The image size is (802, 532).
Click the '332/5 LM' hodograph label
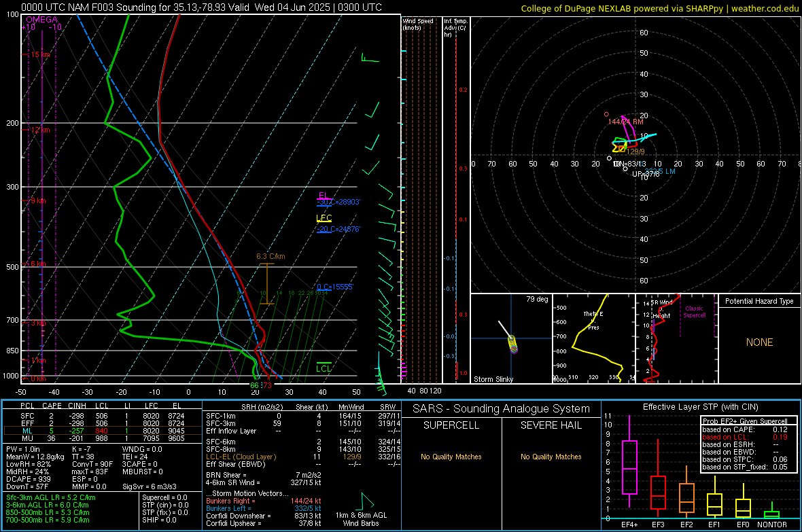click(660, 171)
